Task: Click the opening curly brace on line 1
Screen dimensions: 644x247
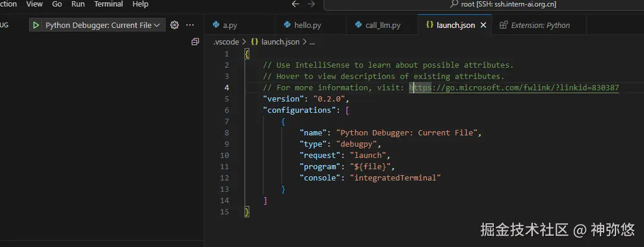Action: point(247,54)
